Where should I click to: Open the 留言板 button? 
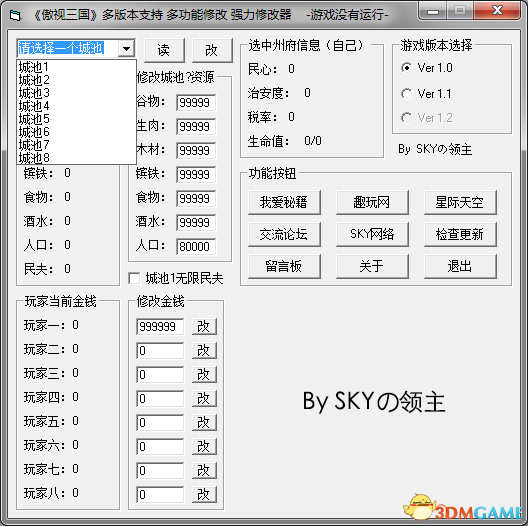point(284,266)
